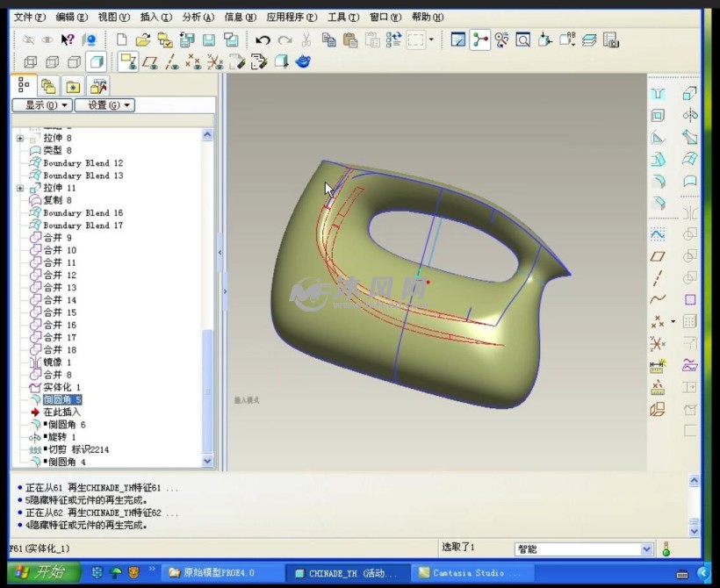The image size is (720, 588).
Task: Open the View Manager icon
Action: point(611,40)
